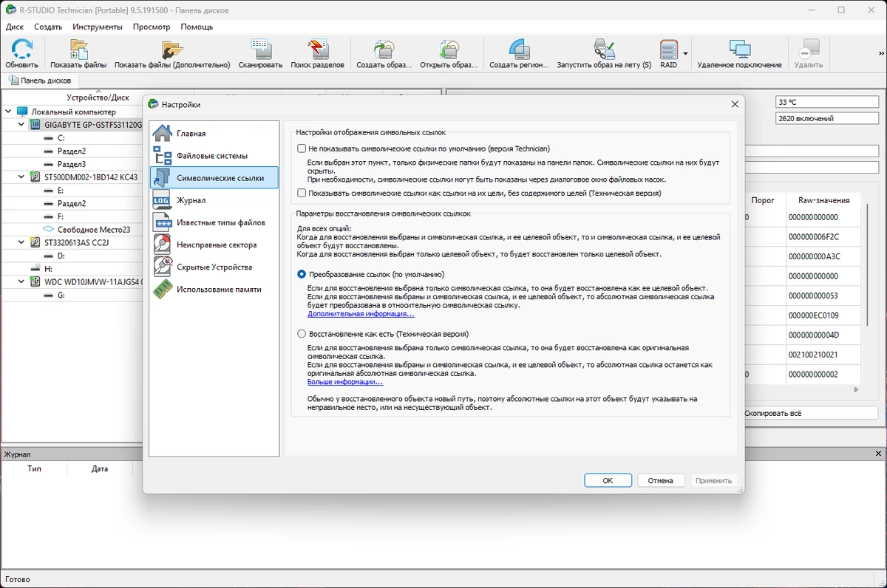The height and width of the screenshot is (588, 887).
Task: Open the Инструменты menu
Action: pyautogui.click(x=98, y=27)
